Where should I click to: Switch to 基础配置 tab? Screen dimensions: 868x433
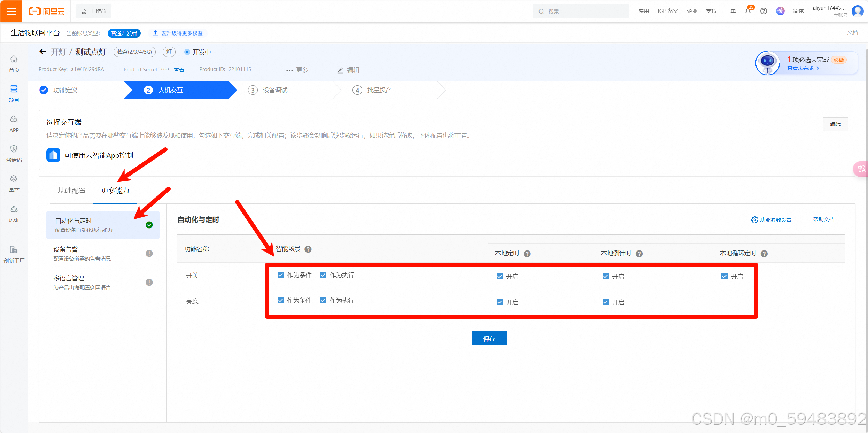pyautogui.click(x=72, y=191)
